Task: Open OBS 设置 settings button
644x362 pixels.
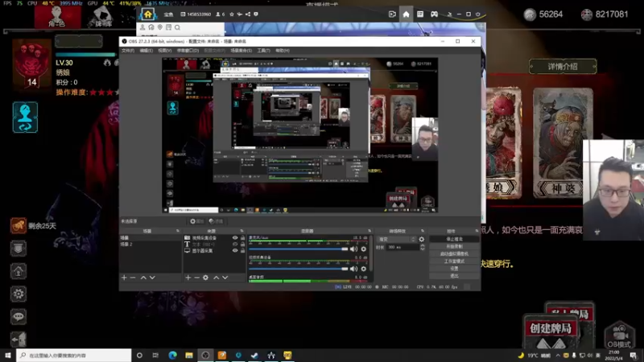Action: coord(454,269)
